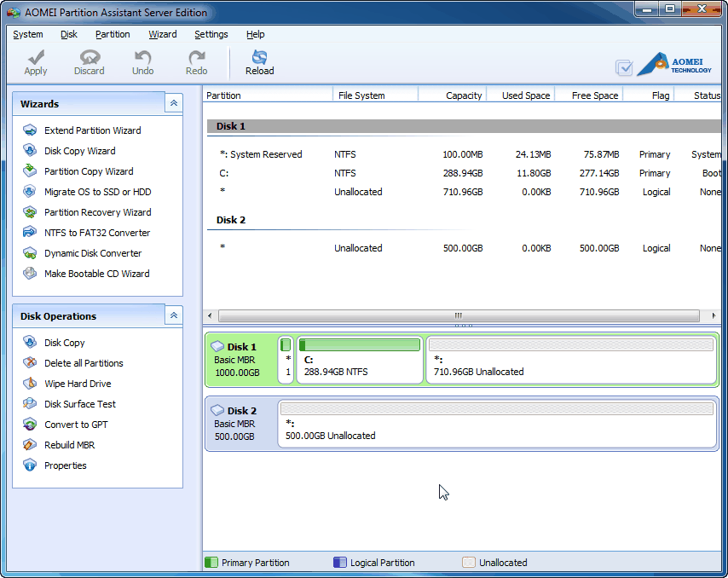Click the Convert to GPT icon
This screenshot has width=728, height=578.
pos(30,425)
